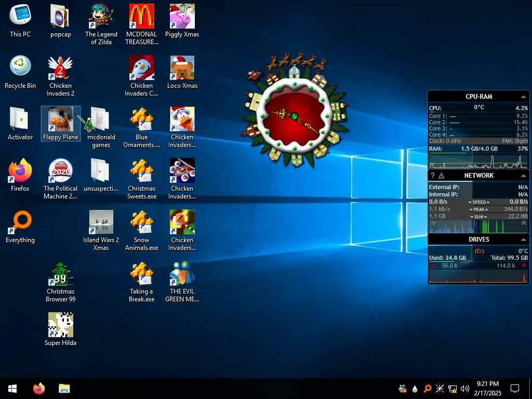This screenshot has height=399, width=532.
Task: Open MCDONAL TREASURE shortcut icon
Action: coord(141,24)
